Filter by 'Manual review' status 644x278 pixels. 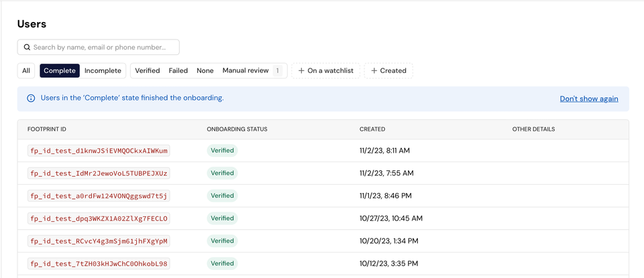coord(246,71)
